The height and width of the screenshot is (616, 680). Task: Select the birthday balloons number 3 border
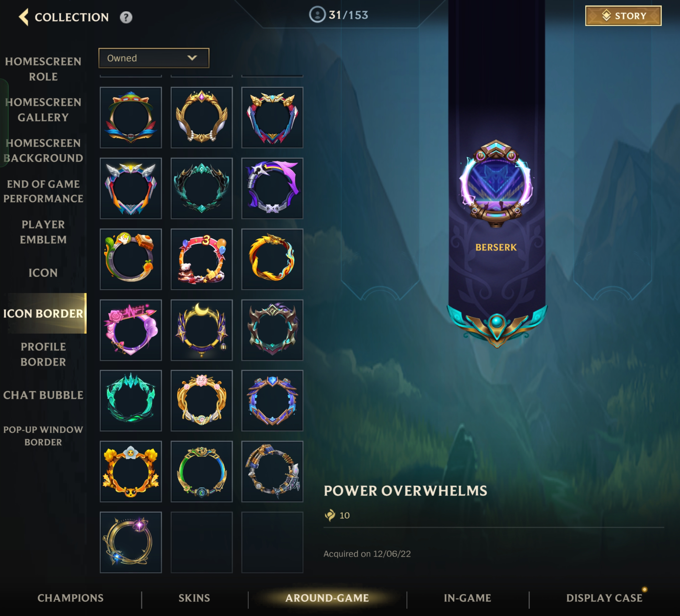[202, 259]
